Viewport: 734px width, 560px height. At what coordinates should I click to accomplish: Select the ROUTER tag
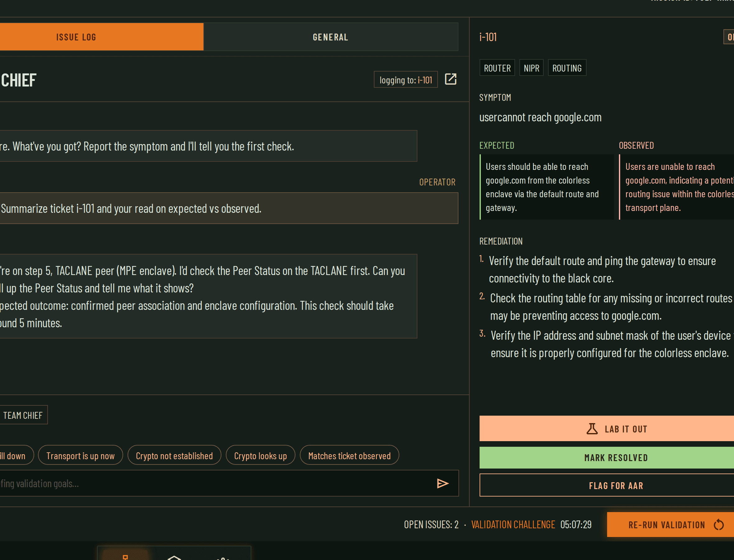497,68
